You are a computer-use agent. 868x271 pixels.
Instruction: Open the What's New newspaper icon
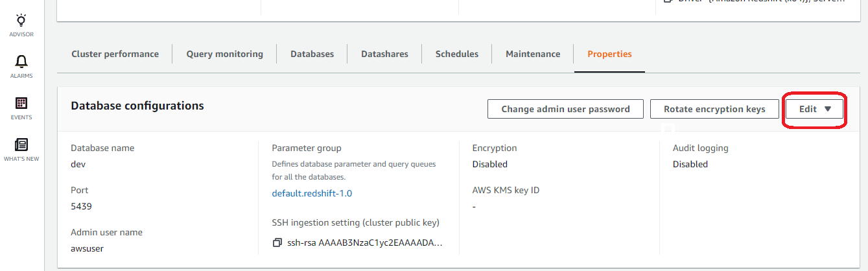pyautogui.click(x=21, y=145)
